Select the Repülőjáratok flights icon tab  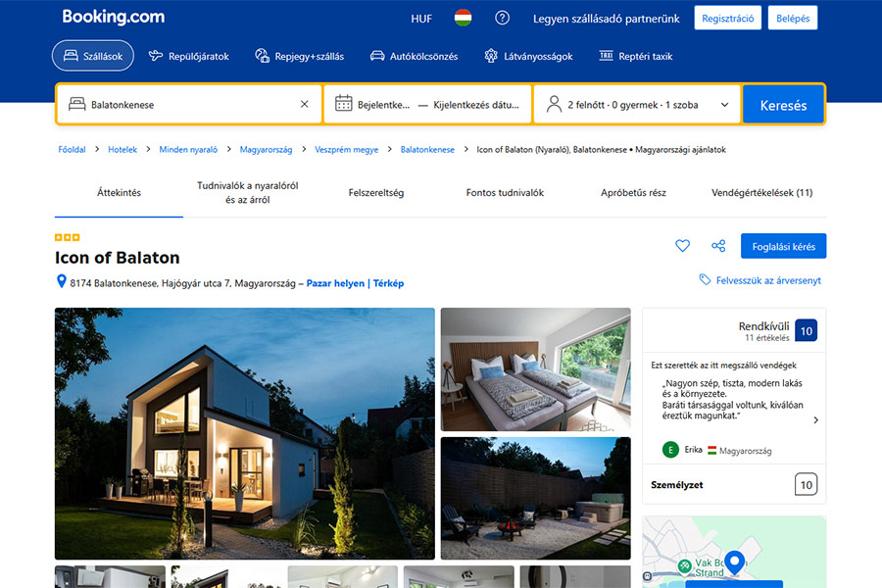(188, 56)
